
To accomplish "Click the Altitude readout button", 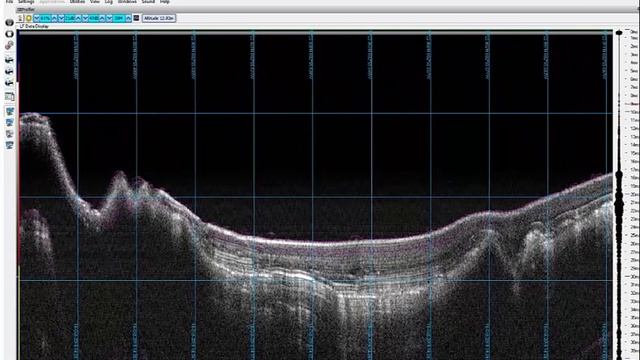I will (159, 18).
